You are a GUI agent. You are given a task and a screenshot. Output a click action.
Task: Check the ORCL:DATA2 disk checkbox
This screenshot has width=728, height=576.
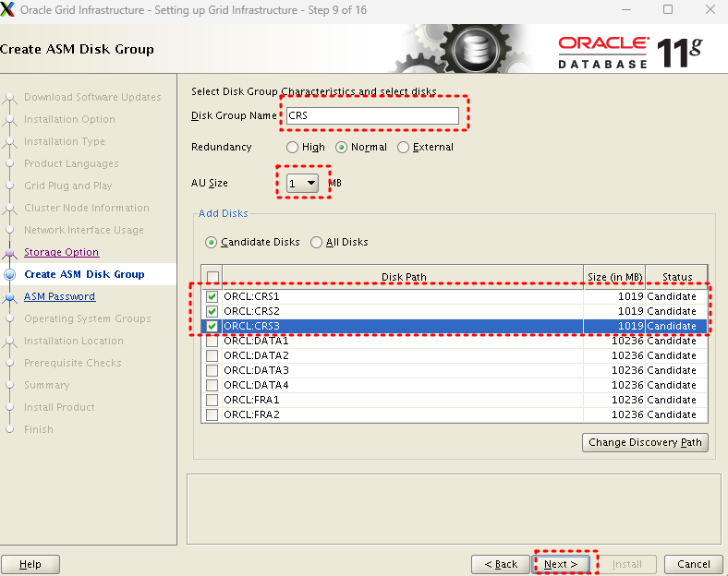[x=212, y=355]
